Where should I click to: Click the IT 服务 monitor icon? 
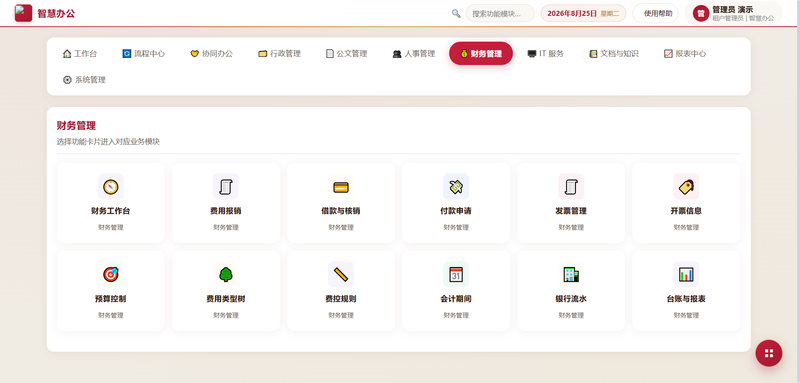point(532,54)
